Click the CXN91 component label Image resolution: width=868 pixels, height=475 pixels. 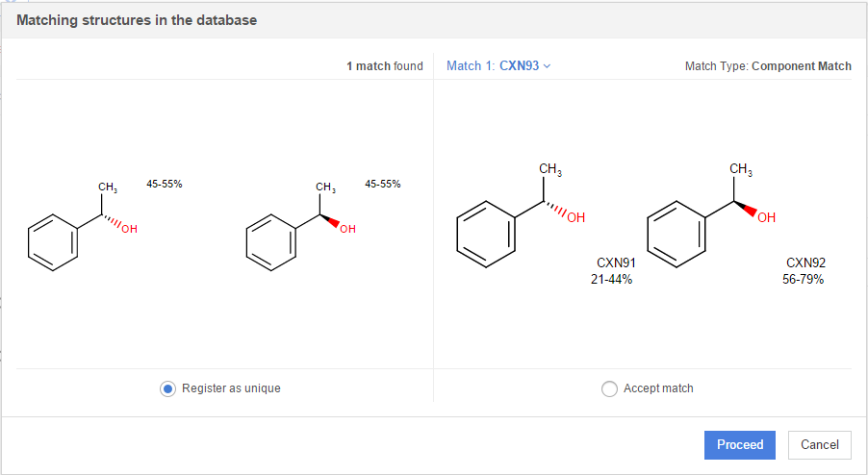pyautogui.click(x=616, y=262)
